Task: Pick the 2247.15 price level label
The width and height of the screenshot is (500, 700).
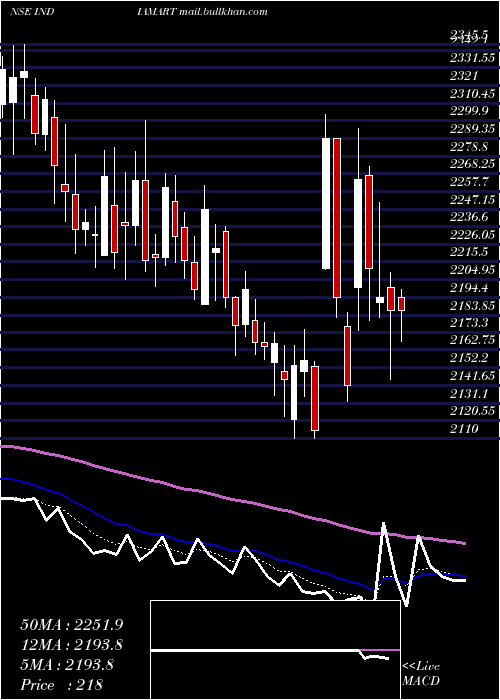Action: 472,200
